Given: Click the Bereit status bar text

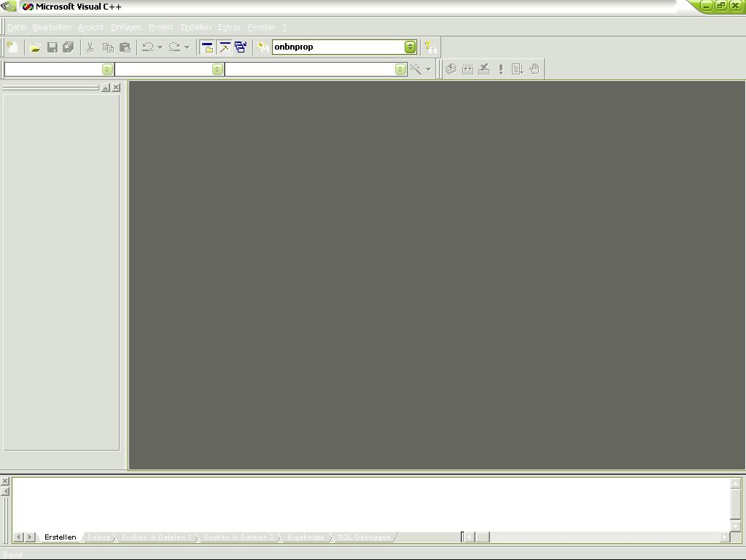Looking at the screenshot, I should pos(13,555).
